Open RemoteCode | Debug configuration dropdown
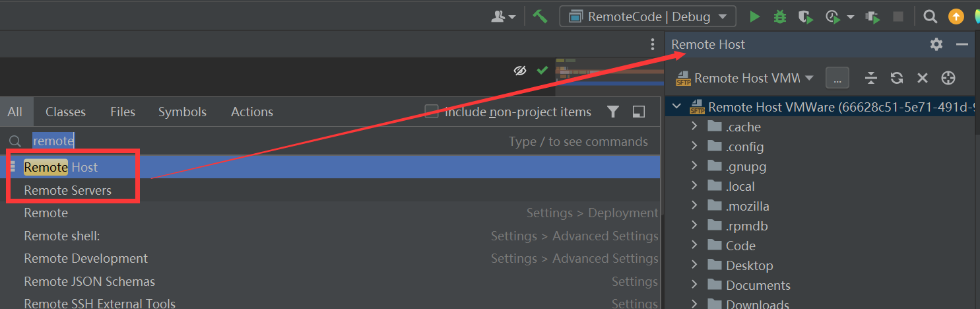The image size is (980, 309). point(647,17)
